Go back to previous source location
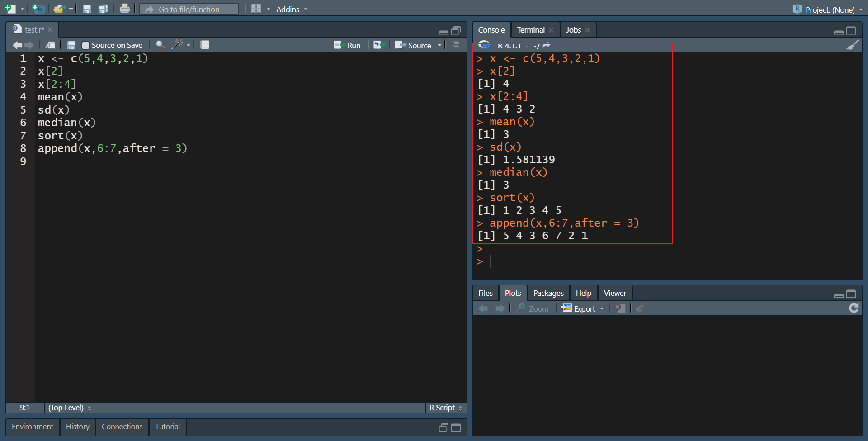This screenshot has height=441, width=868. [17, 45]
